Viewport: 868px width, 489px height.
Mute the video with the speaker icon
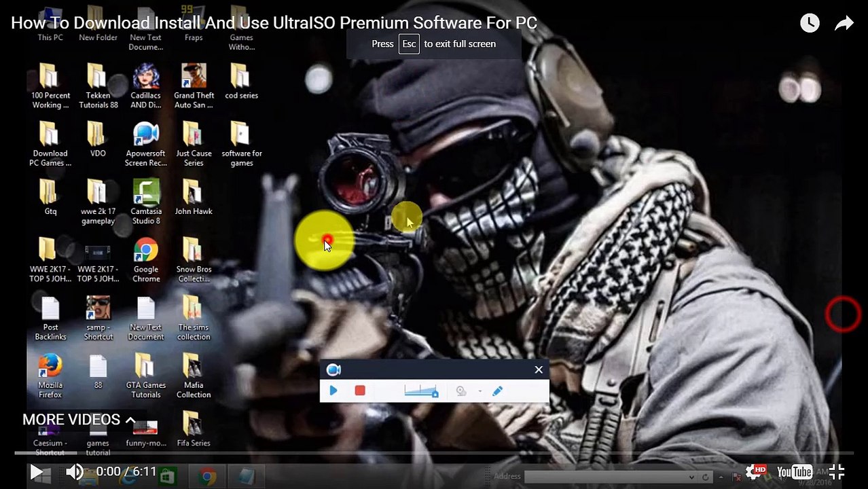[74, 471]
